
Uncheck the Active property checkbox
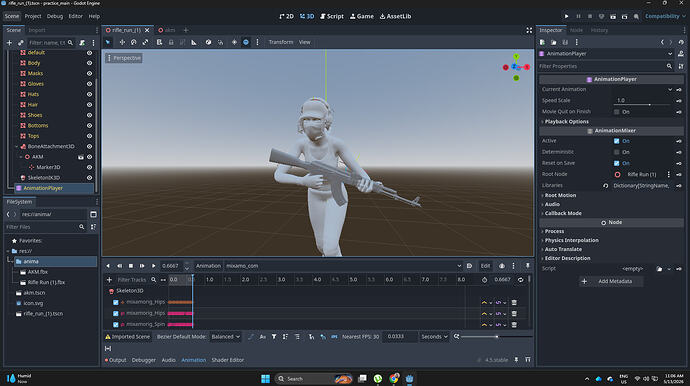[617, 141]
